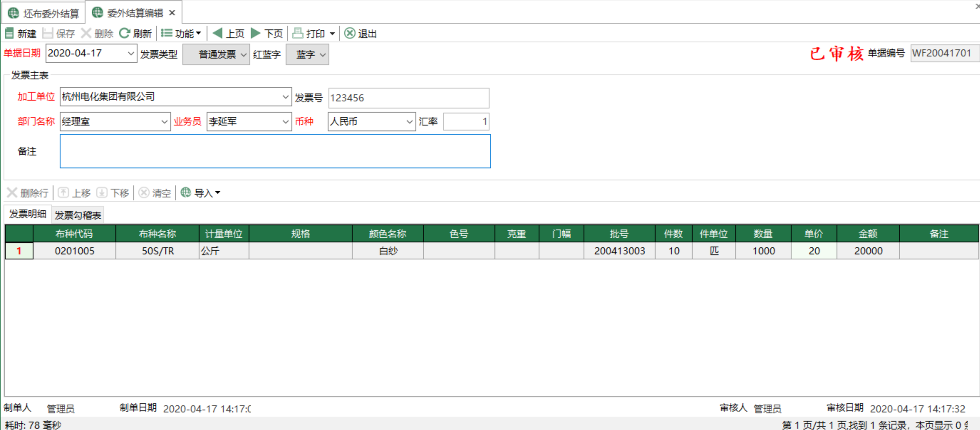
Task: Click the 色号 column header
Action: pos(459,234)
